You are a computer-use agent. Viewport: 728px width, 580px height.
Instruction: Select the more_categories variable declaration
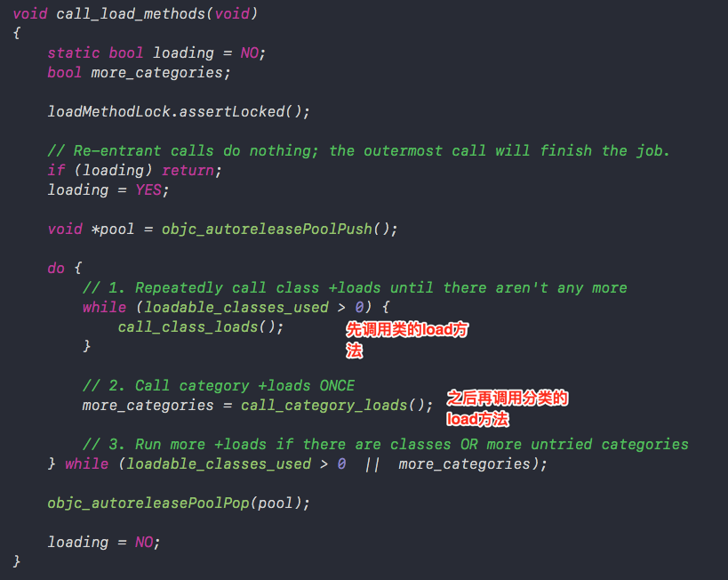pos(139,73)
